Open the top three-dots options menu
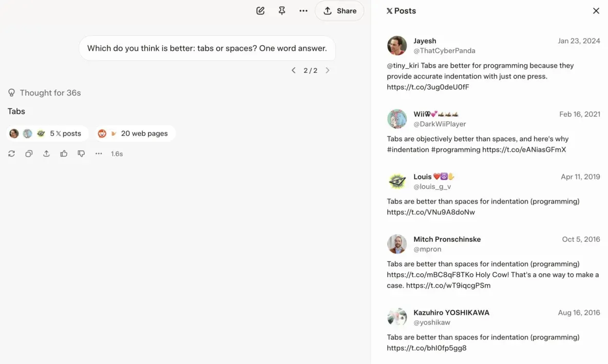The image size is (608, 364). 303,11
